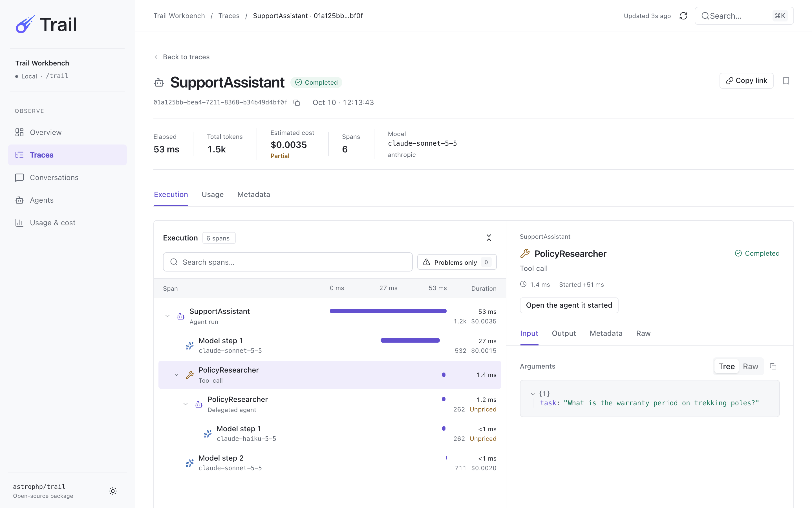Open the span detail Metadata tab
This screenshot has height=508, width=812.
pyautogui.click(x=606, y=333)
